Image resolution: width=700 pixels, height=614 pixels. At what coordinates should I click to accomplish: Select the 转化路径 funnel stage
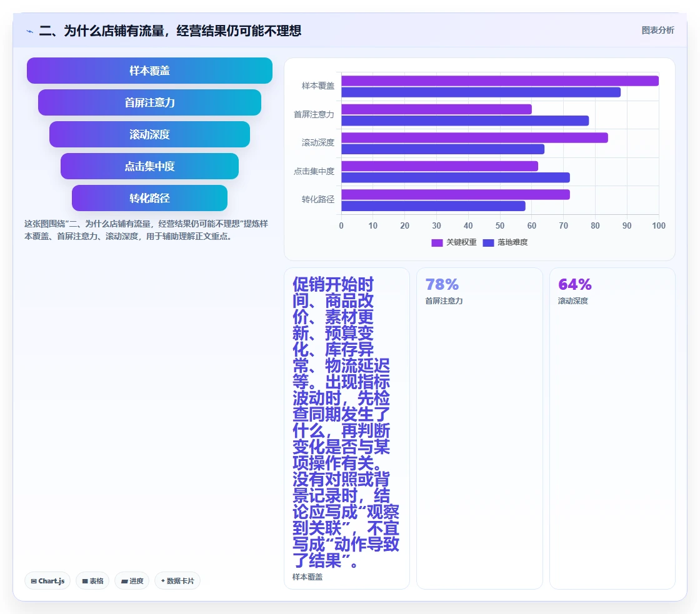149,198
